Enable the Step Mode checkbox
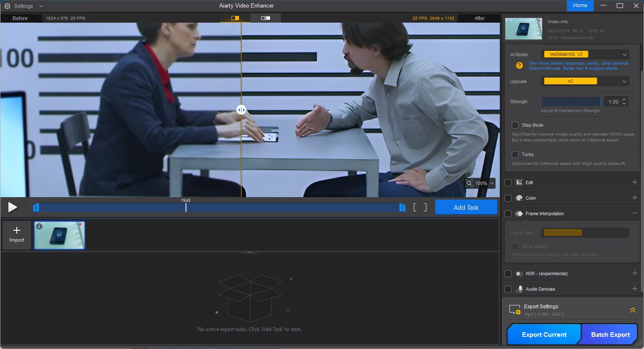This screenshot has height=349, width=644. (515, 125)
